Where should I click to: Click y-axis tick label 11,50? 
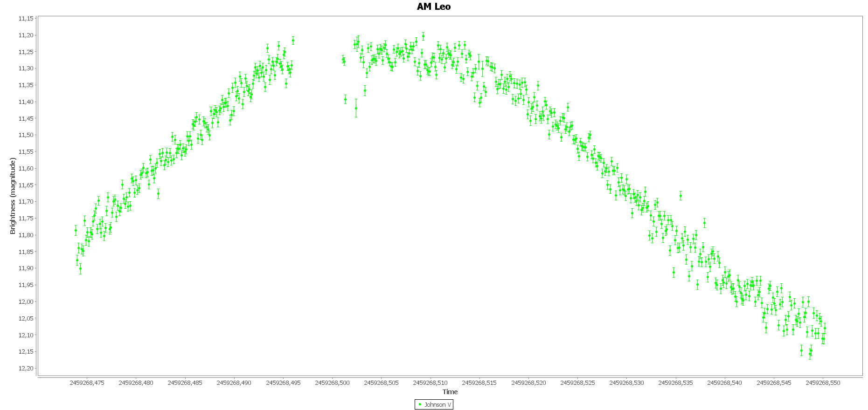26,135
